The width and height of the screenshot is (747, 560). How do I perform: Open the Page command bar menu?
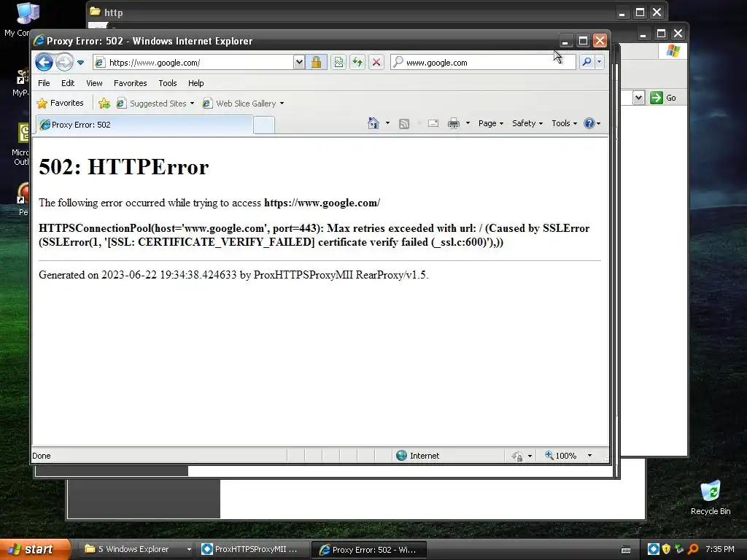491,123
